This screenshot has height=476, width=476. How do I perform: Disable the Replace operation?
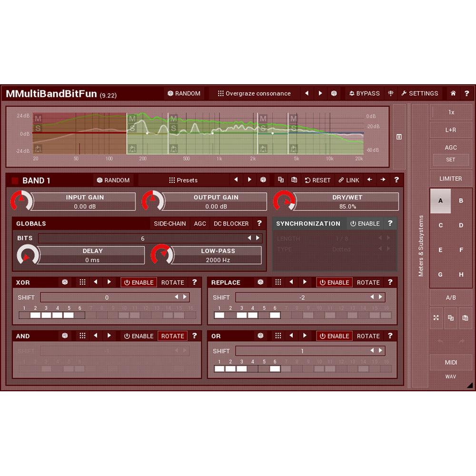point(335,282)
